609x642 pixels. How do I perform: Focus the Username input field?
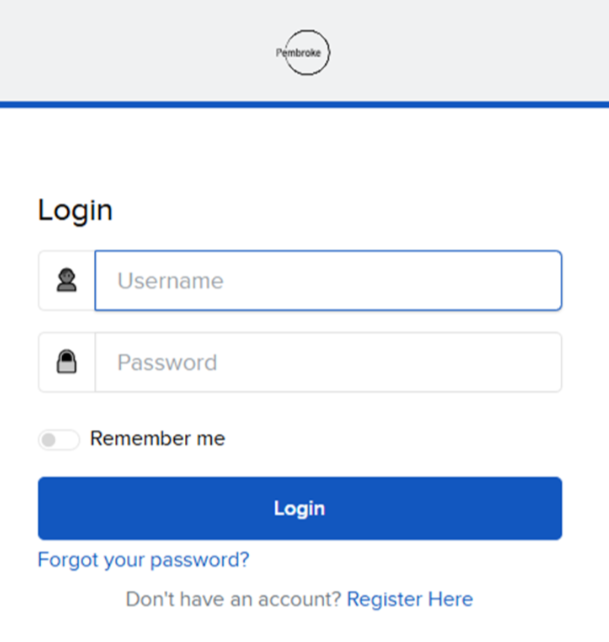[328, 280]
